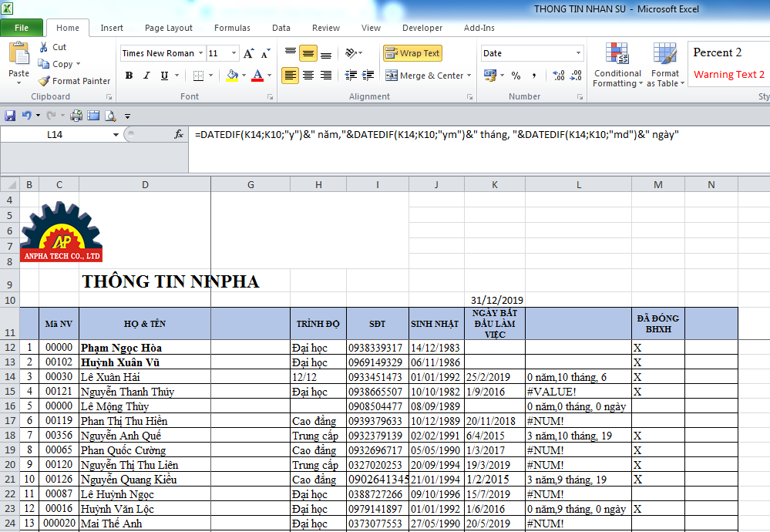
Task: Toggle Bold formatting
Action: (129, 76)
